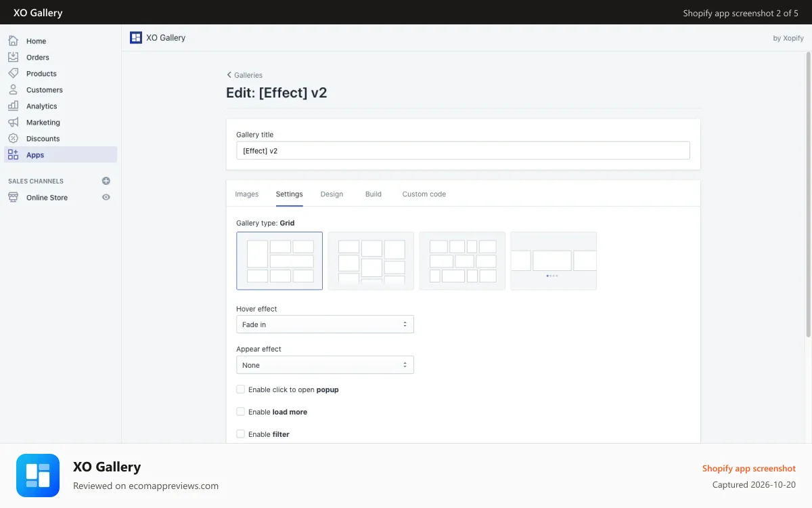
Task: Enable click to open popup checkbox
Action: point(240,389)
